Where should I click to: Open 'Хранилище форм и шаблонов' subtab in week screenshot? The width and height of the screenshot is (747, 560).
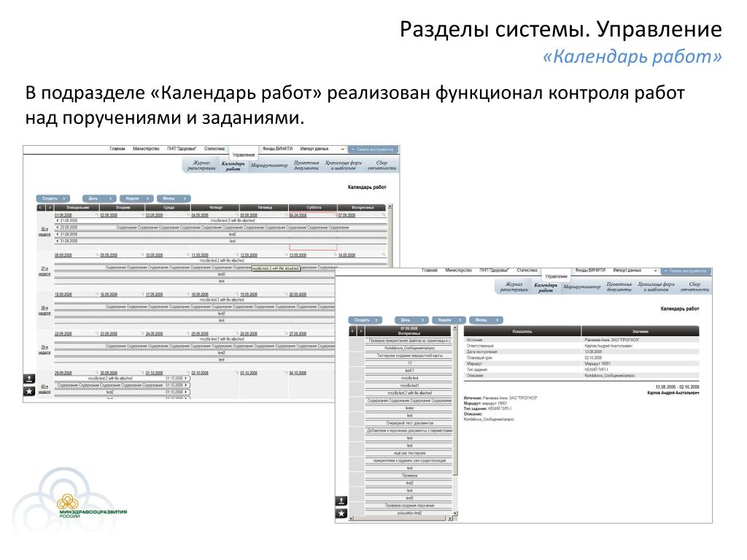[x=344, y=166]
